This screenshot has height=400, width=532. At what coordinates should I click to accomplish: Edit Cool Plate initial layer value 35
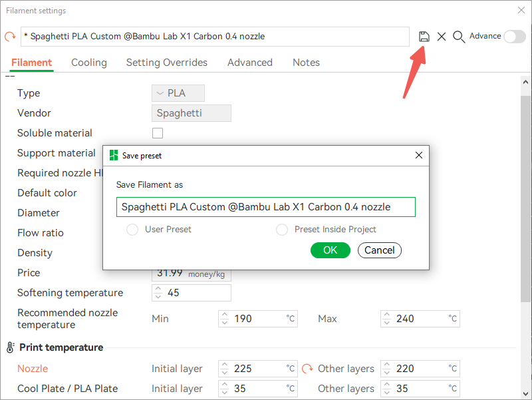(258, 389)
